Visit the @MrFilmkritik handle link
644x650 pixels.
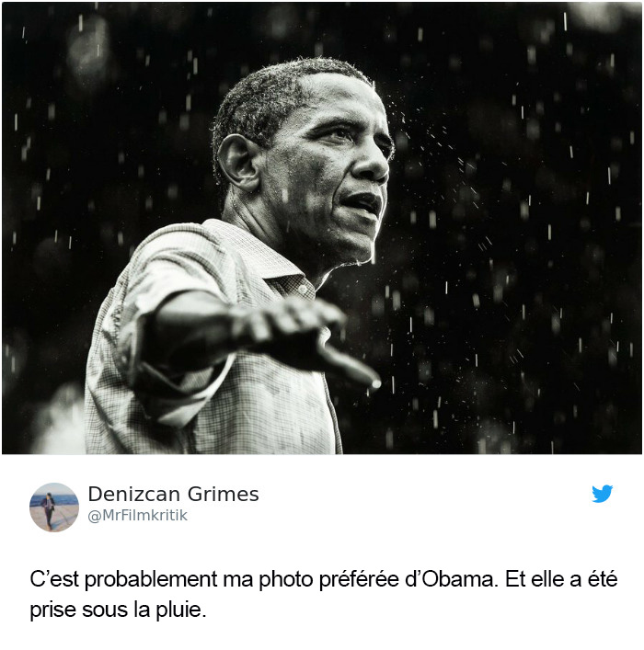pos(137,515)
